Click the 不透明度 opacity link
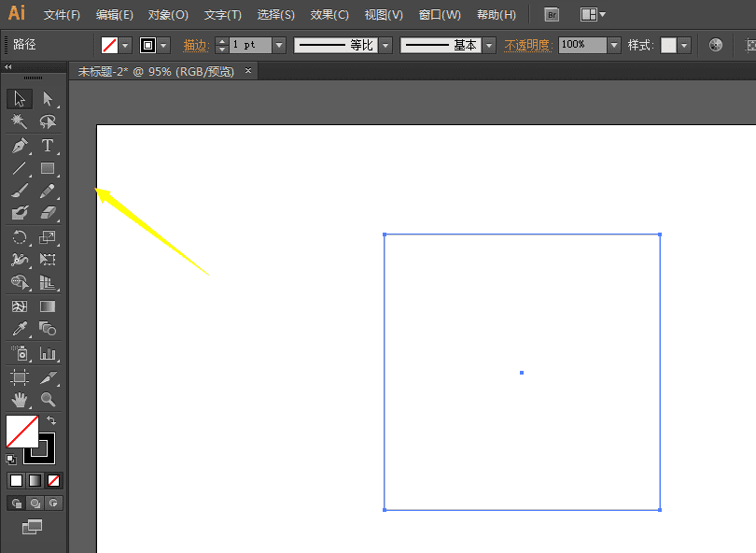Screen dimensions: 756x553 (x=528, y=46)
